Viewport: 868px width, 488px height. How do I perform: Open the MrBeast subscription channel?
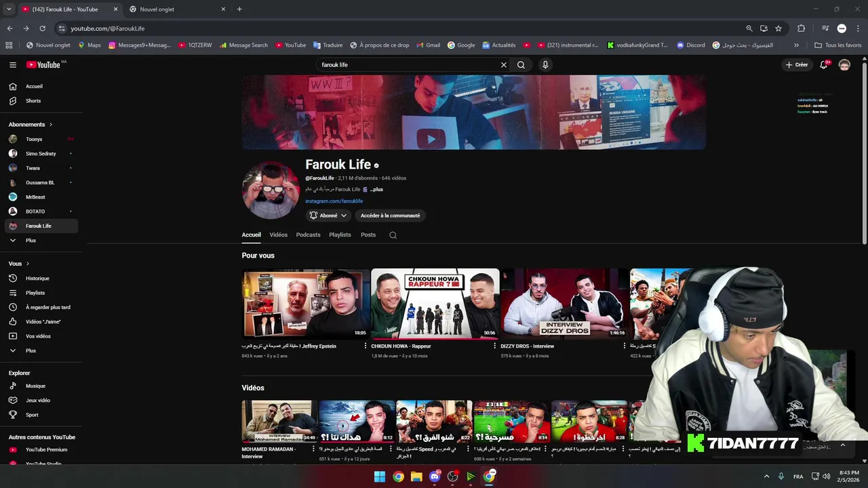click(x=41, y=197)
